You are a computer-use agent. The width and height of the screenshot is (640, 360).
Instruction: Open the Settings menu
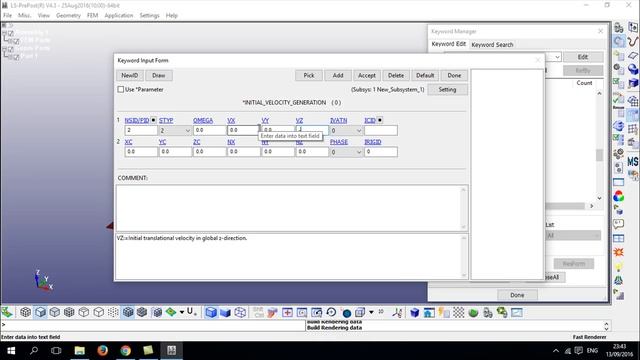tap(149, 15)
